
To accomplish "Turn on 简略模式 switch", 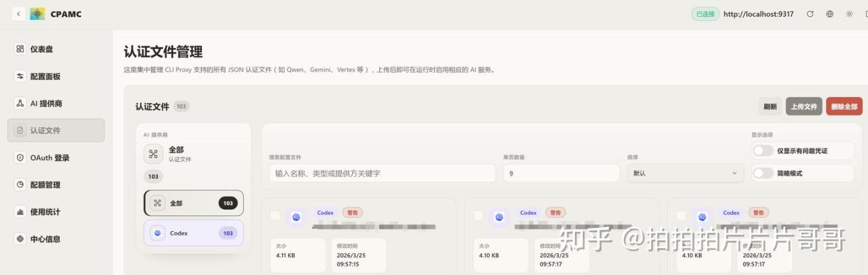I will coord(763,173).
